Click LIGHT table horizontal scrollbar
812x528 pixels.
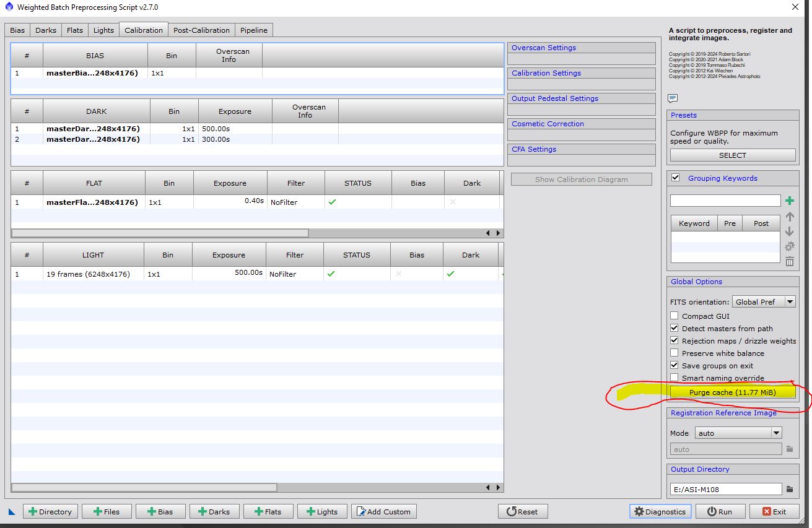click(144, 488)
